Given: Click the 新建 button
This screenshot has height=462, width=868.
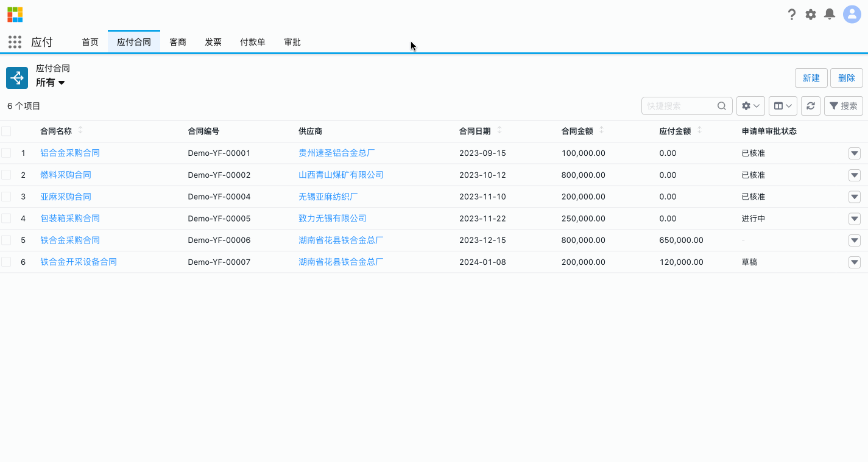Looking at the screenshot, I should 811,78.
